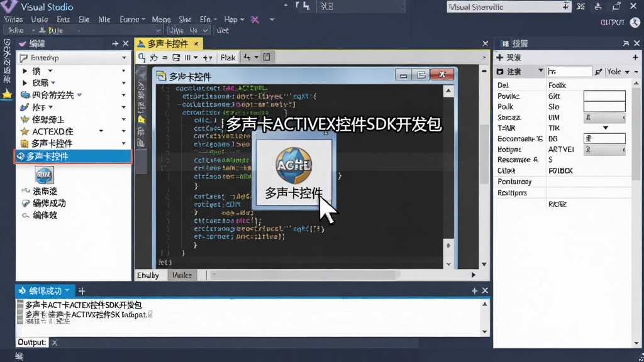The image size is (644, 362).
Task: Click plus icon at right of output panel header
Action: [x=474, y=290]
